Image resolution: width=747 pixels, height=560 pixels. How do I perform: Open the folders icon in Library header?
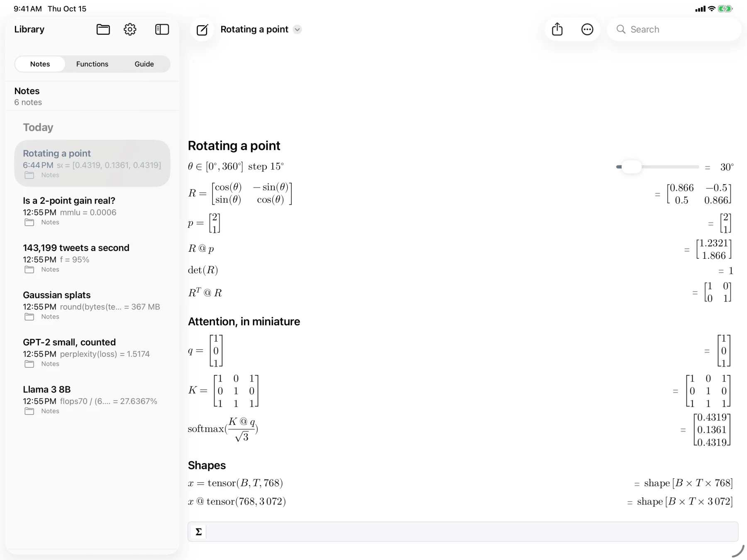[x=103, y=29]
